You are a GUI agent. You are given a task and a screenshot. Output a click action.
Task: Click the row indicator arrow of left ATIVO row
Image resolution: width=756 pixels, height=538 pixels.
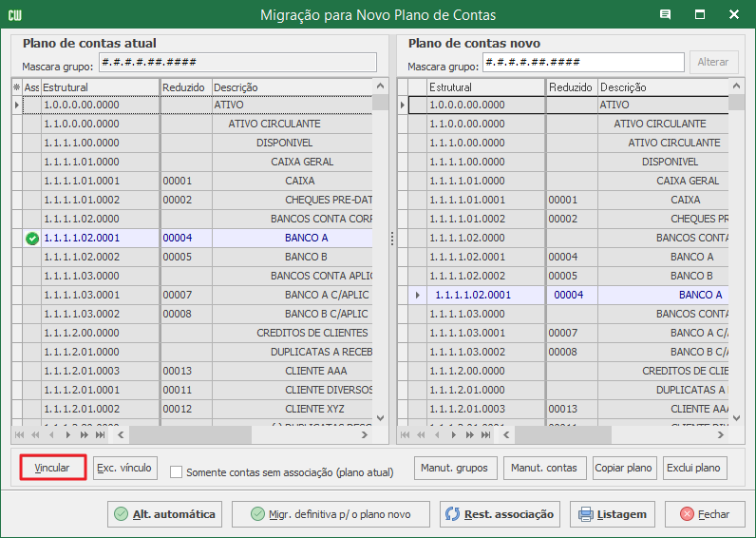(x=17, y=105)
